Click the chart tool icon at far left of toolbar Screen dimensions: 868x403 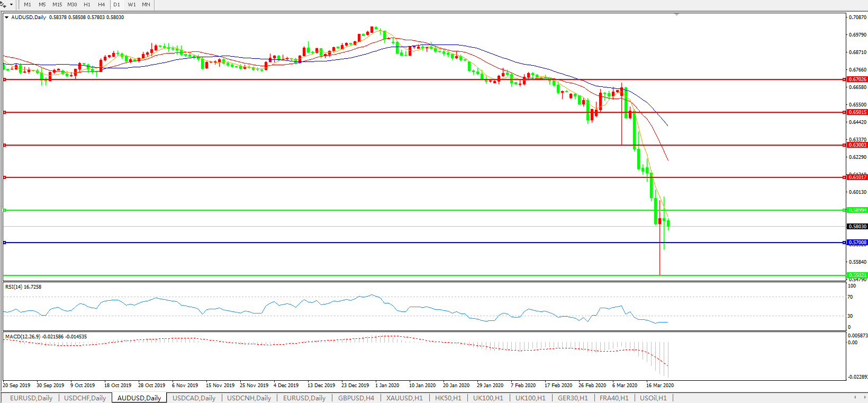point(3,5)
